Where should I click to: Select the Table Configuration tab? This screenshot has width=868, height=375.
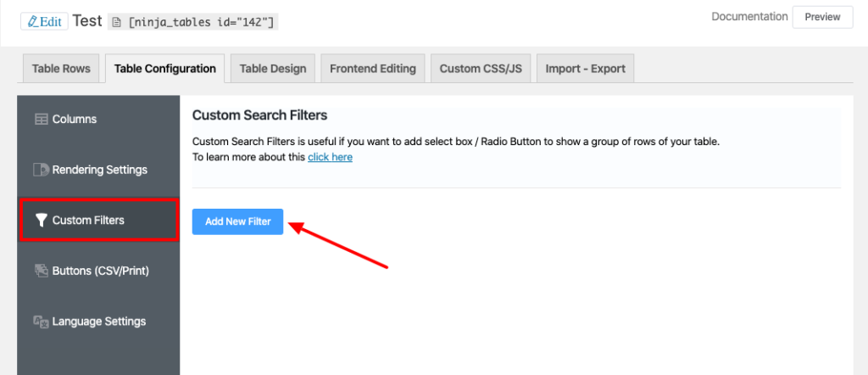pos(164,69)
